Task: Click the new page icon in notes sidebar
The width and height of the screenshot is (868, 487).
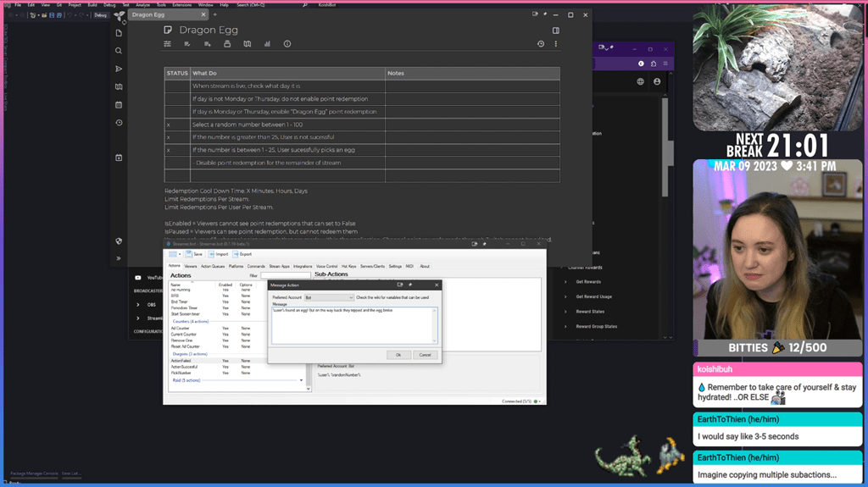Action: pyautogui.click(x=119, y=33)
